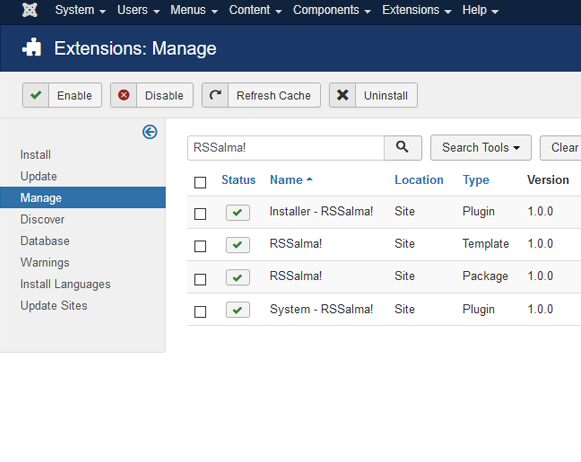Viewport: 581px width, 462px height.
Task: Click the Clear button
Action: (x=561, y=147)
